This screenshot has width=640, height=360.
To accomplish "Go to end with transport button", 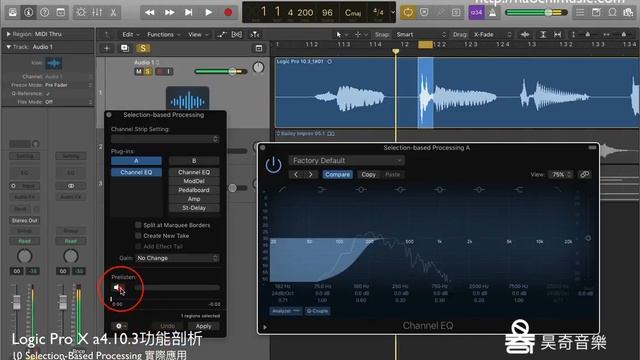I will [x=189, y=13].
